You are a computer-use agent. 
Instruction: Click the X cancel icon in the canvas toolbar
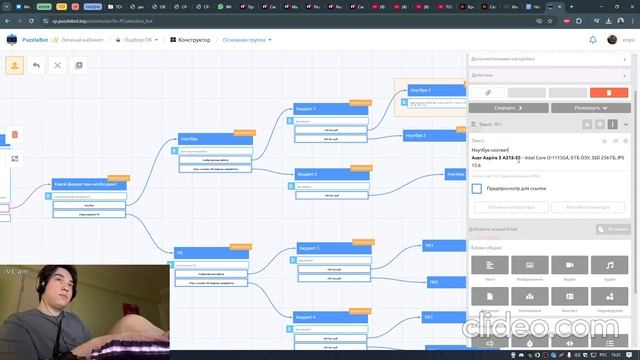tap(58, 65)
